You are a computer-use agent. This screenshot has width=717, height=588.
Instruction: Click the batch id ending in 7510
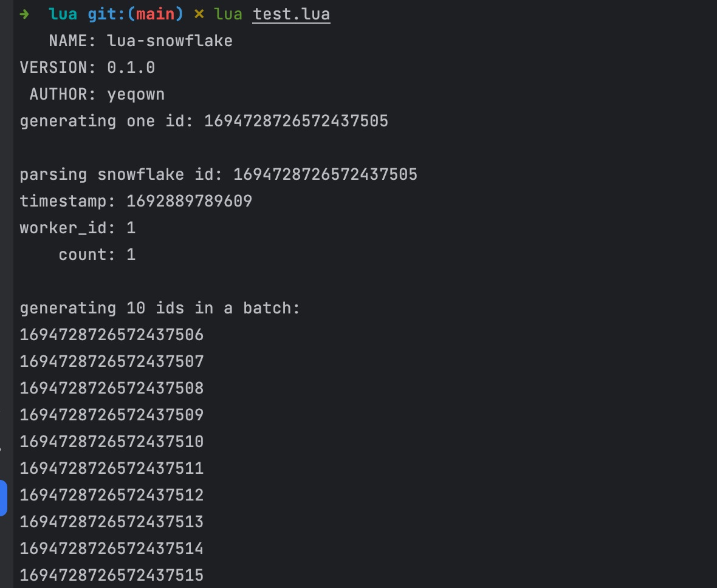pos(112,442)
